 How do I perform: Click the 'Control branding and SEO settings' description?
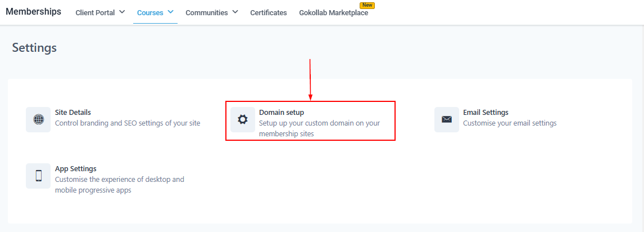pyautogui.click(x=127, y=123)
